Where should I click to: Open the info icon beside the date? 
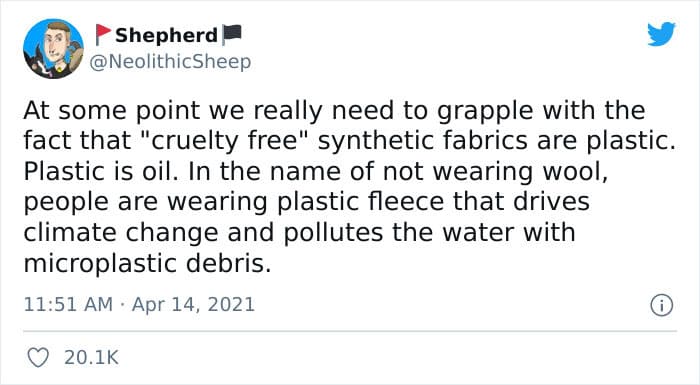[x=661, y=305]
